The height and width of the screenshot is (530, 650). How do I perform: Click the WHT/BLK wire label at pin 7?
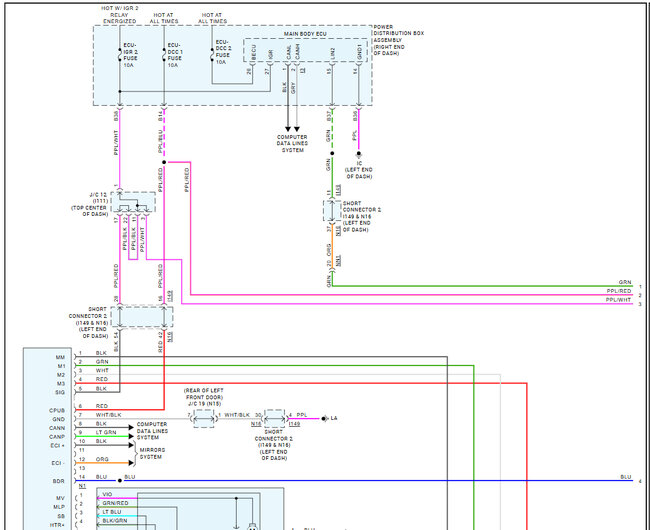pos(109,415)
